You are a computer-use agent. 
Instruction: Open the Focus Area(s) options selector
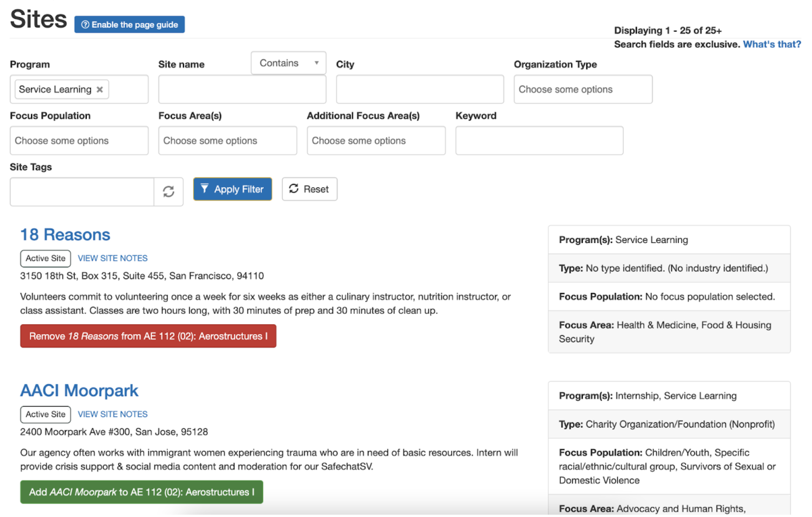[227, 140]
